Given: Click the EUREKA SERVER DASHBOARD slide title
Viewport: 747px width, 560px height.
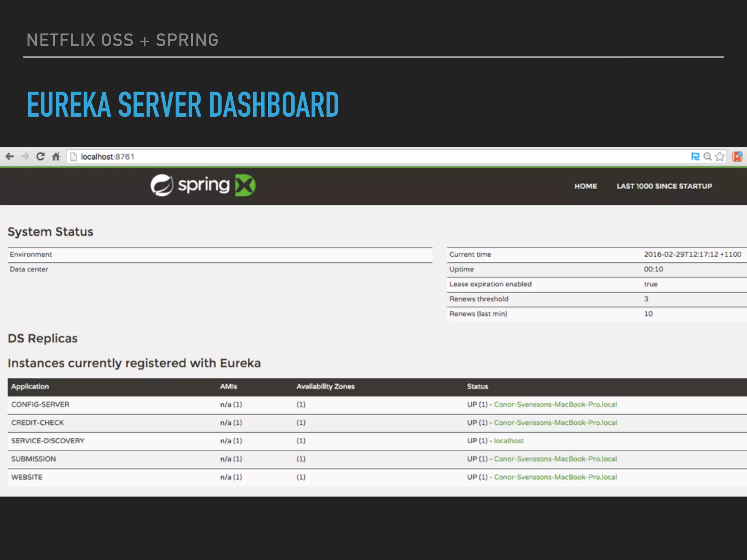Looking at the screenshot, I should click(x=183, y=105).
